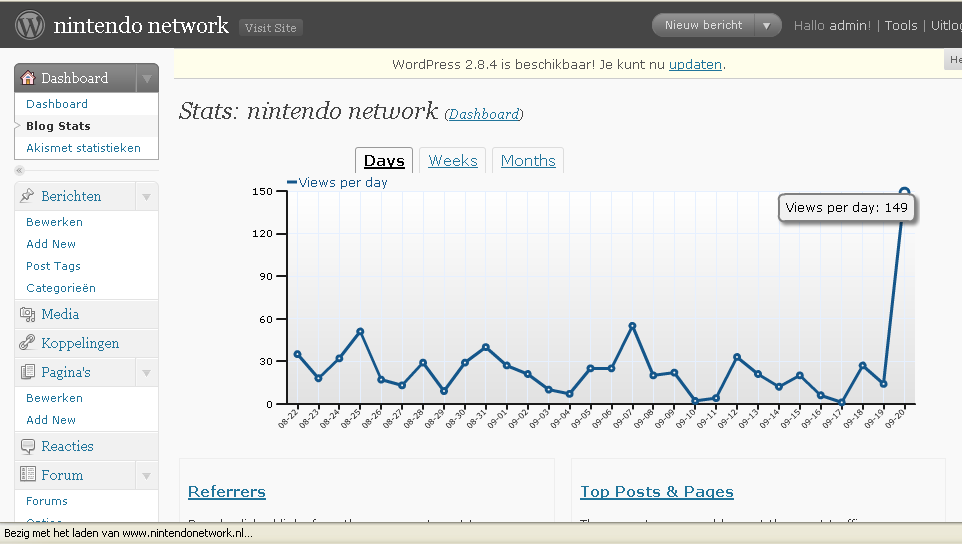
Task: Click the 09-20 data point at chart peak
Action: click(x=904, y=192)
